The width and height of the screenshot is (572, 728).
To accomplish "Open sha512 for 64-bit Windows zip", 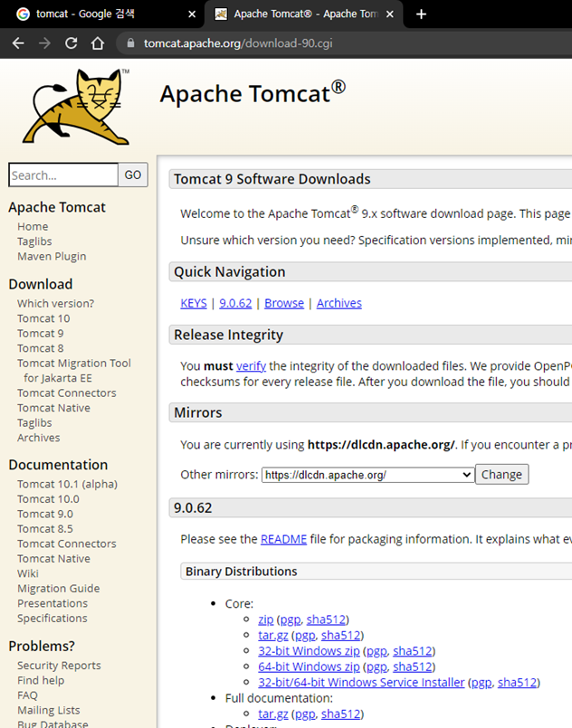I will coord(413,667).
